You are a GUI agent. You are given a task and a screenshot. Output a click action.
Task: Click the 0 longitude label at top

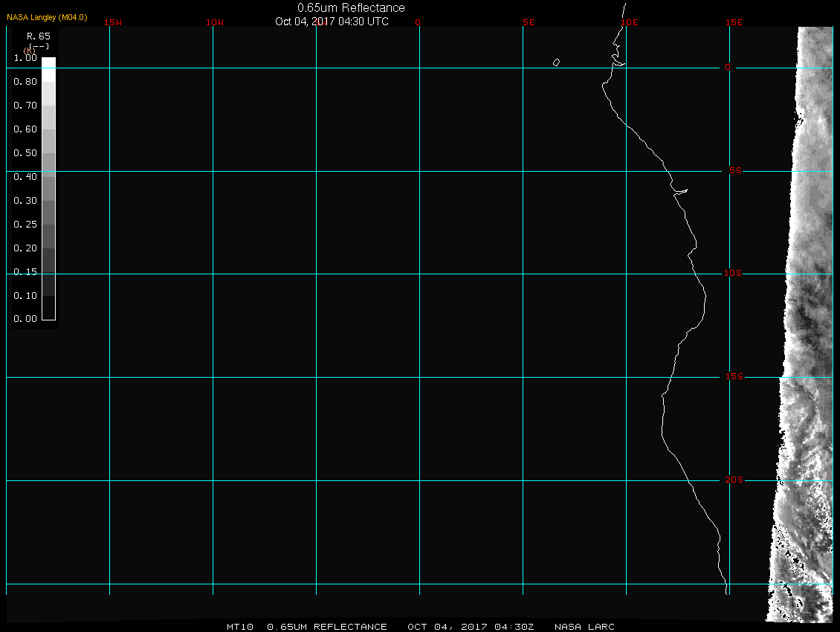point(418,22)
